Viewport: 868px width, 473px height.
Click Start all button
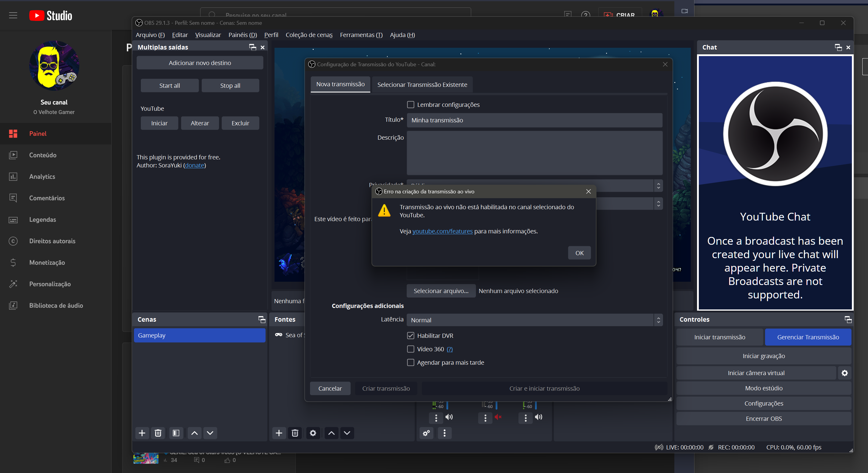point(169,86)
